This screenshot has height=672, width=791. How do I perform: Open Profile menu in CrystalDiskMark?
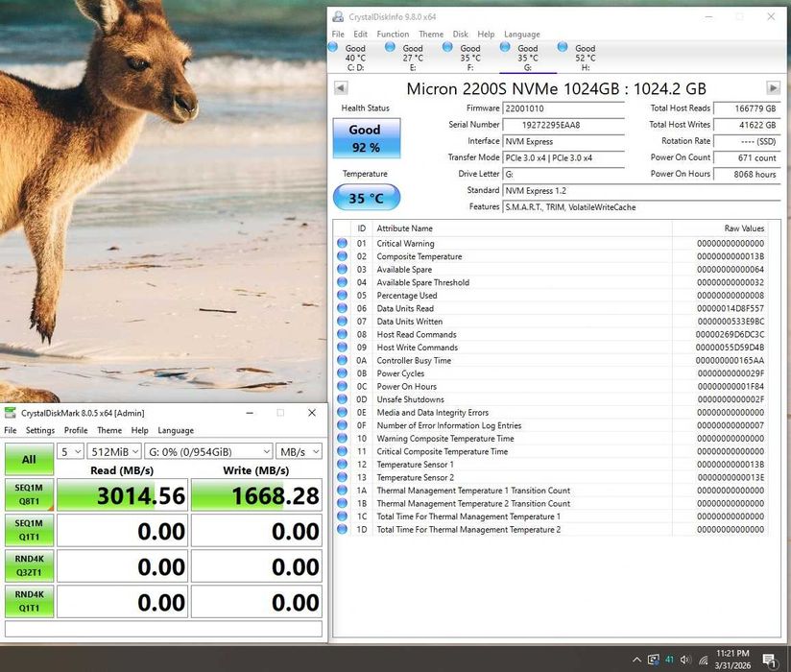(x=76, y=430)
